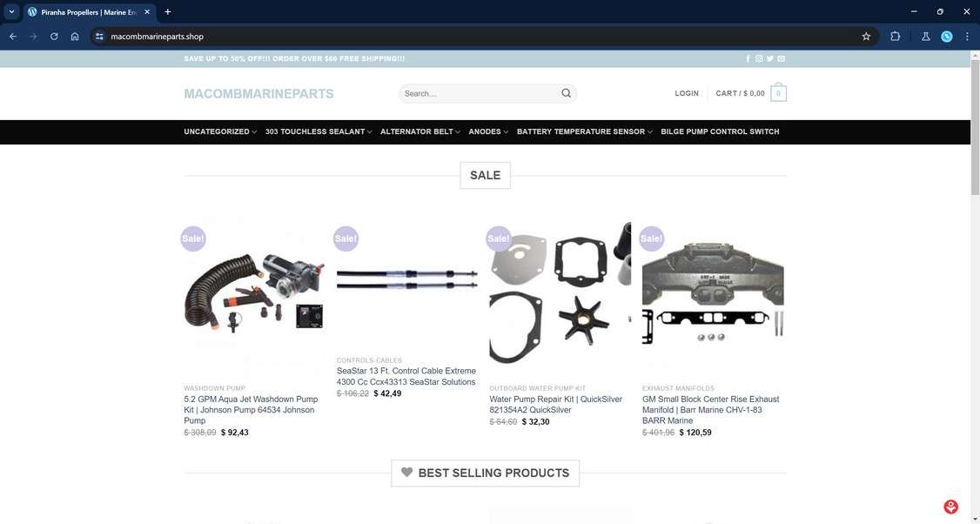The height and width of the screenshot is (524, 980).
Task: Click the $ 32,30 sale price
Action: coord(535,422)
